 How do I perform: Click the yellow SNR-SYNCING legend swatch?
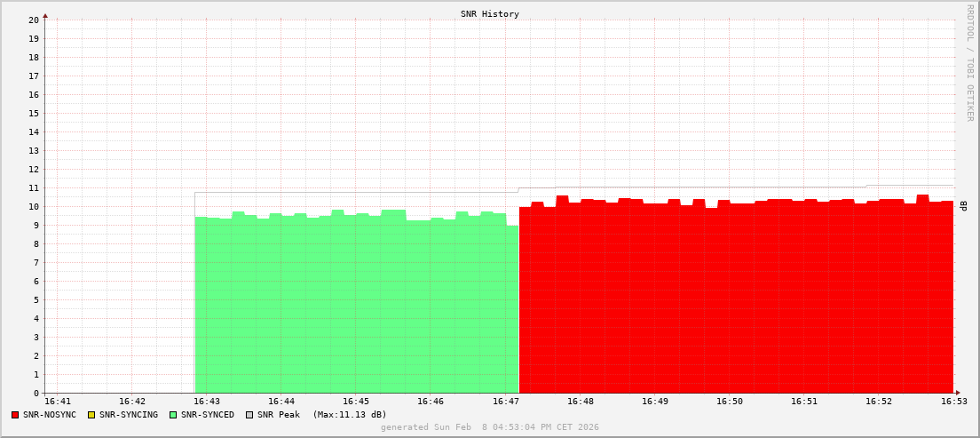[x=91, y=415]
